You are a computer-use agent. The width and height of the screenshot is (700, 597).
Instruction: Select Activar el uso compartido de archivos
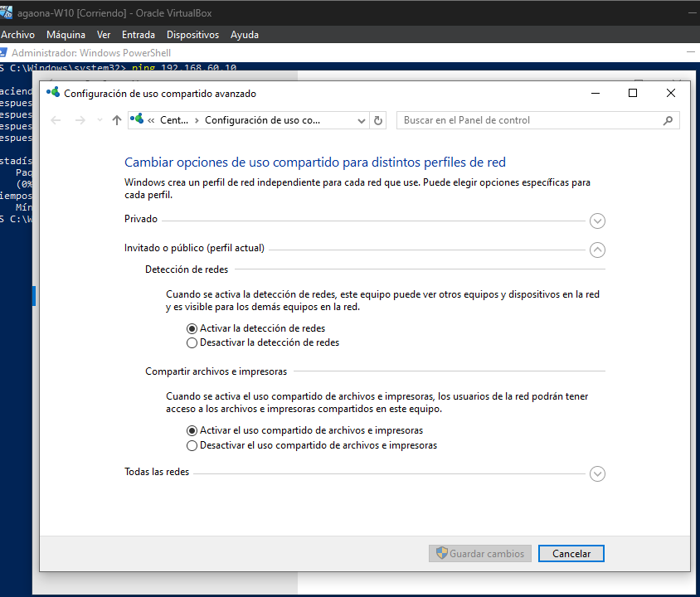[x=192, y=431]
